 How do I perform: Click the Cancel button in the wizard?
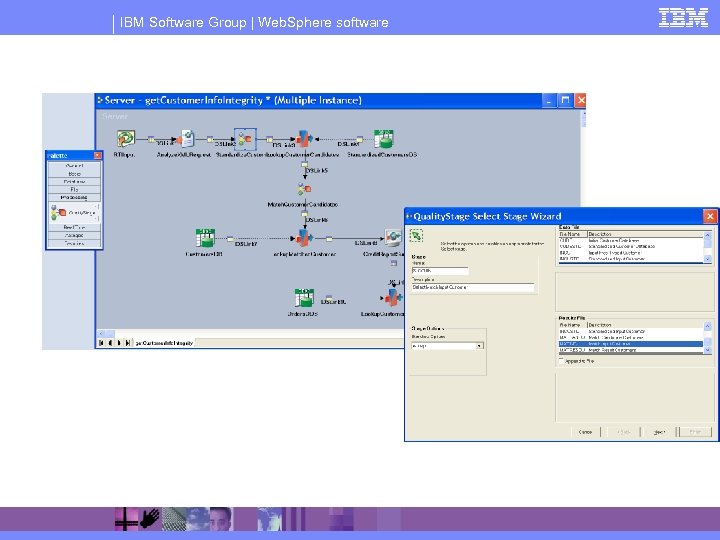(585, 432)
